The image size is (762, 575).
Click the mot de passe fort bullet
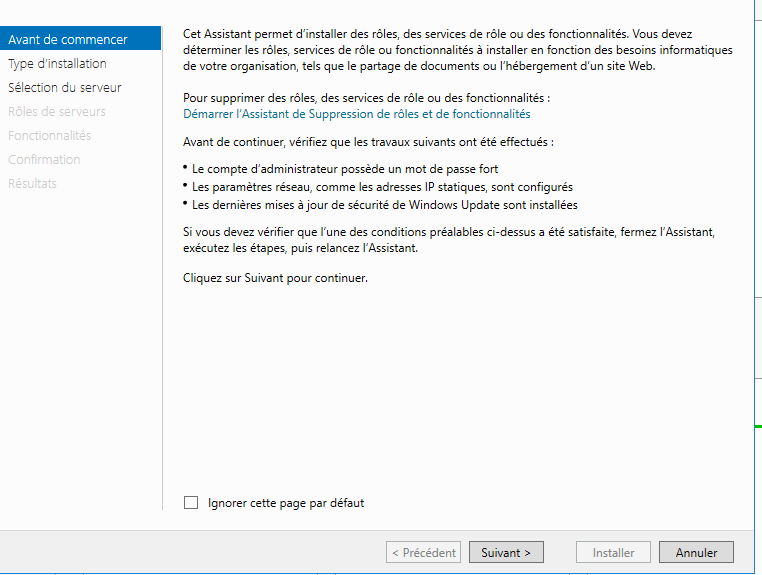point(345,169)
